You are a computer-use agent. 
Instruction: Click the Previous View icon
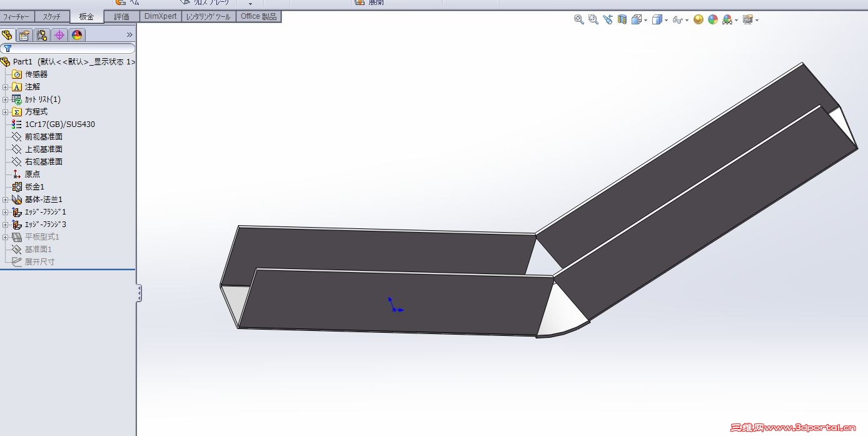click(608, 19)
